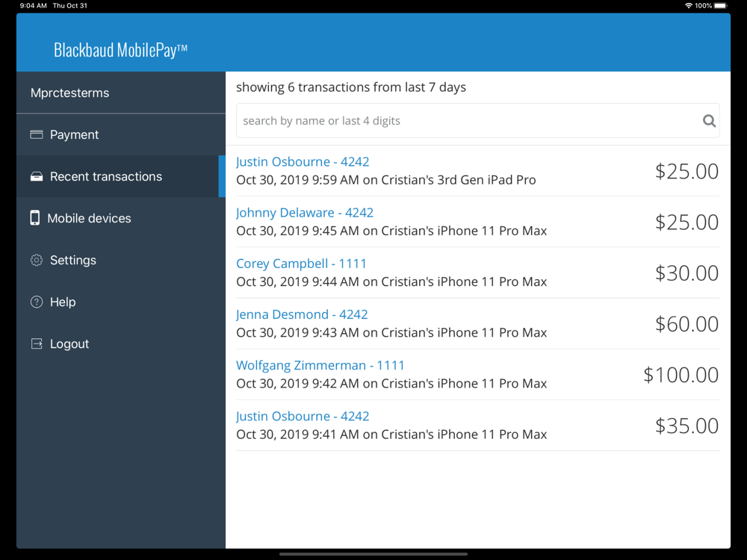
Task: Click the tray icon beside Recent transactions
Action: (37, 177)
